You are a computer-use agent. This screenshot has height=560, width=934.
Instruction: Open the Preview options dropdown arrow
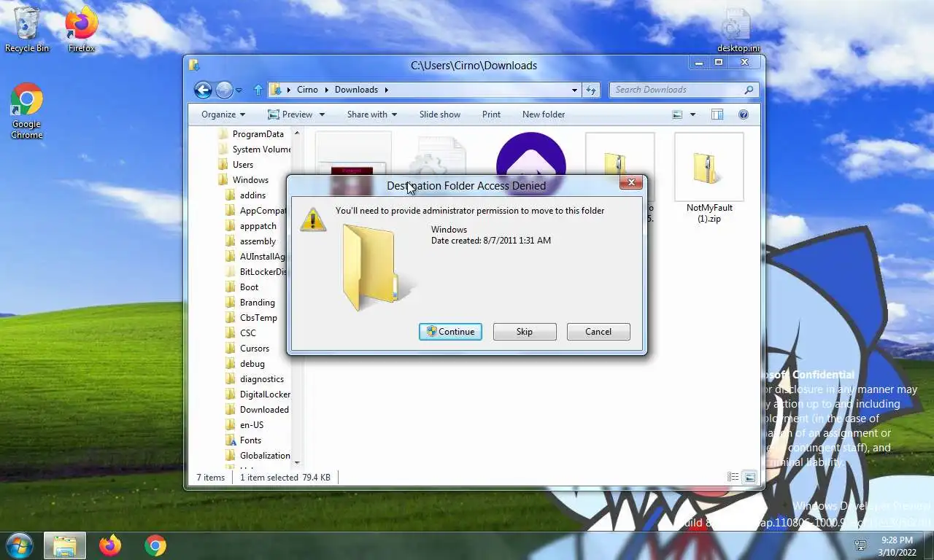coord(322,114)
